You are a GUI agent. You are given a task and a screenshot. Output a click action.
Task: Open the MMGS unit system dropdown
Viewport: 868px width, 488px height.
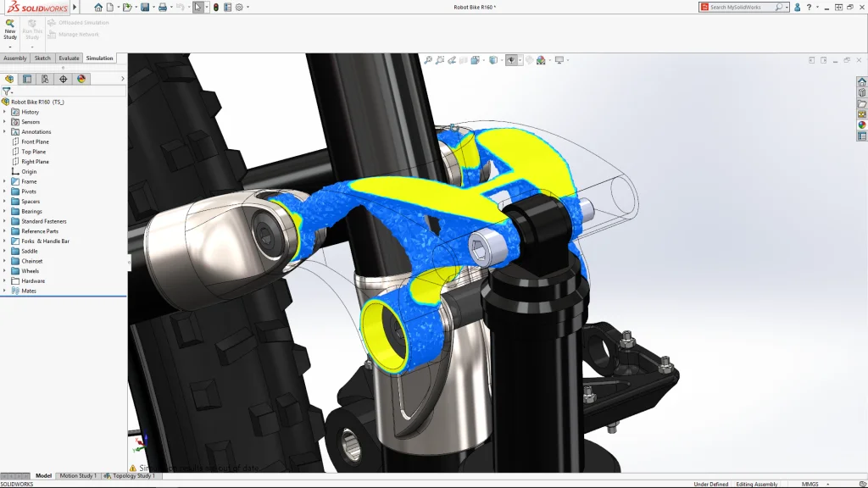click(x=814, y=483)
